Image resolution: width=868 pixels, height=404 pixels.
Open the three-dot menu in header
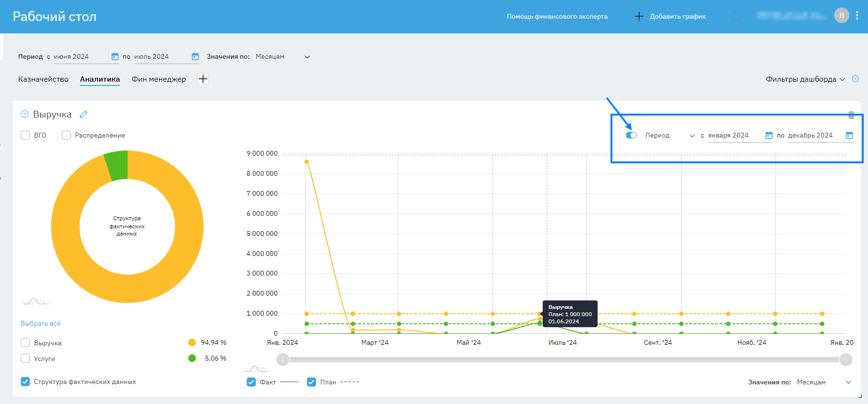click(857, 16)
